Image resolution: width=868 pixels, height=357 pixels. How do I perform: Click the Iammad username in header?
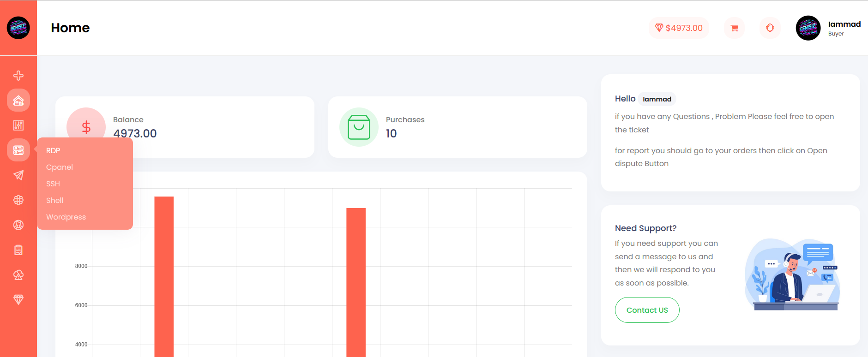tap(844, 24)
